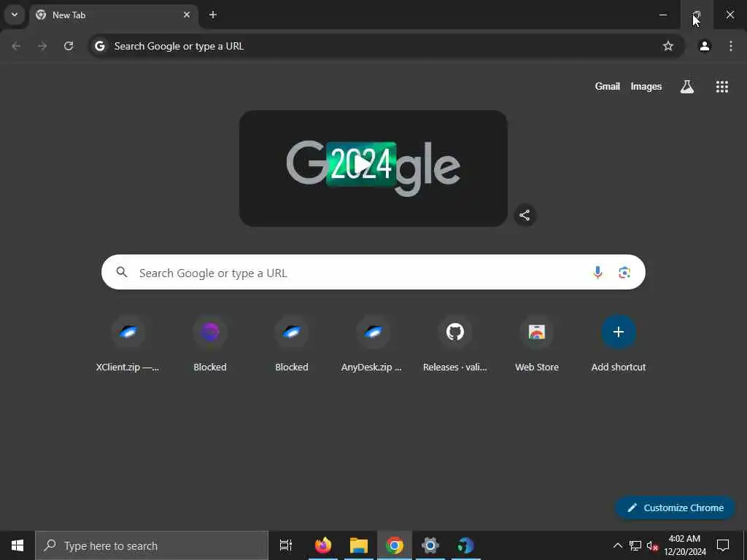
Task: Open the gear-icon app on taskbar
Action: coord(430,545)
